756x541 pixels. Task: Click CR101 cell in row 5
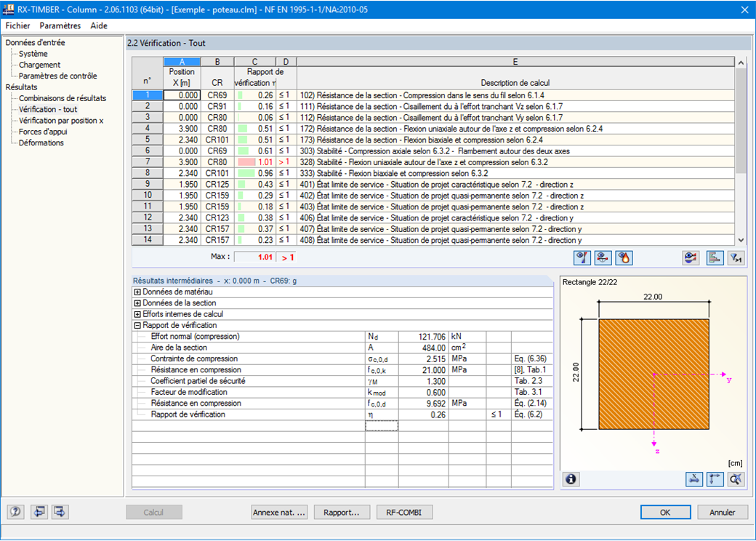[x=217, y=140]
